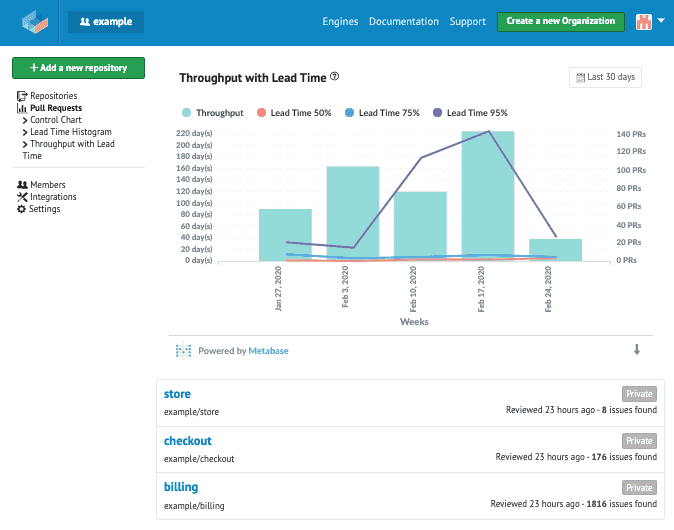Screen dimensions: 674x530
Task: Toggle Lead Time 95% legend series
Action: pos(476,113)
